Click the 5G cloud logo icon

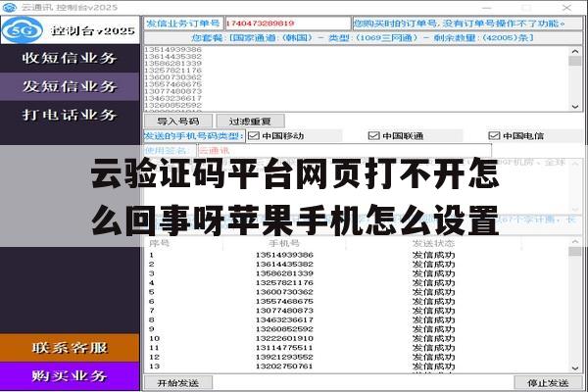coord(23,30)
